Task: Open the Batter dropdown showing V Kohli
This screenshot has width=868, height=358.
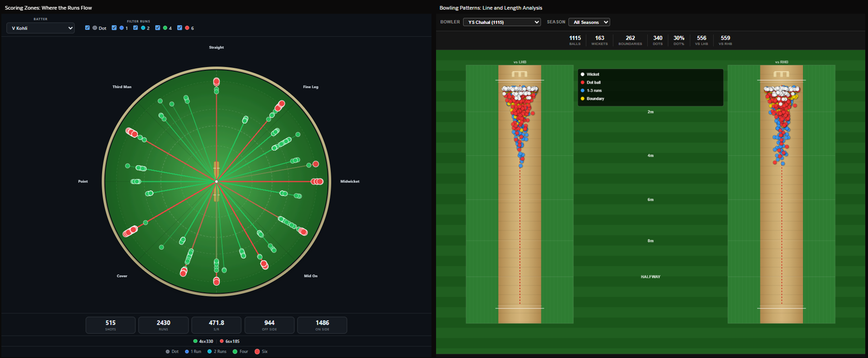Action: click(40, 28)
